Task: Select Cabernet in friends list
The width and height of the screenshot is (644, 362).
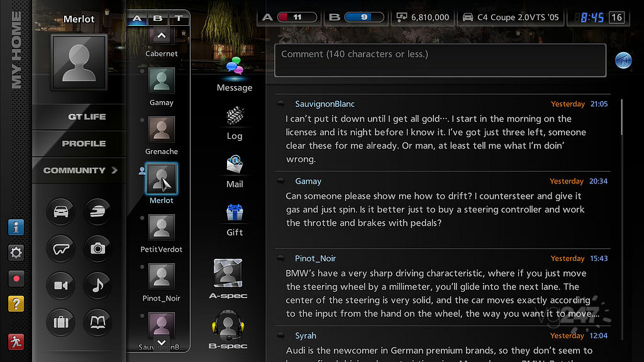Action: (x=162, y=53)
